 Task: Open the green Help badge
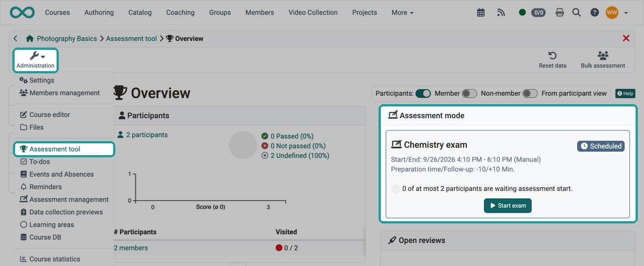[625, 94]
